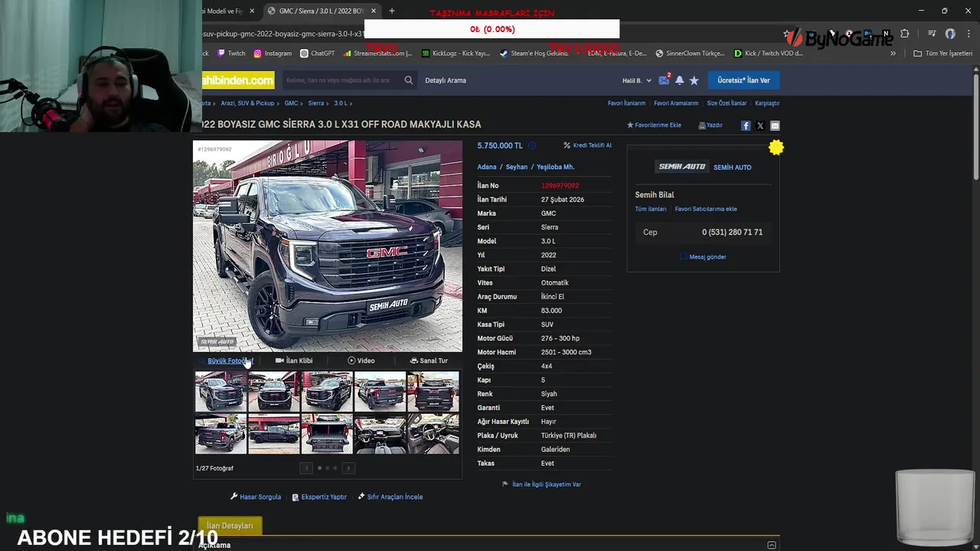The height and width of the screenshot is (551, 980).
Task: Click Mesaj gönder to message seller
Action: (703, 257)
